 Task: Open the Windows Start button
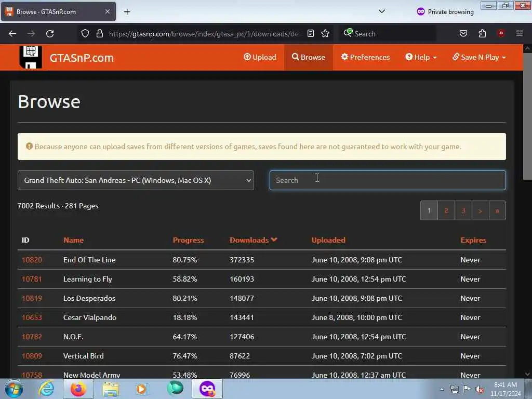(x=14, y=389)
